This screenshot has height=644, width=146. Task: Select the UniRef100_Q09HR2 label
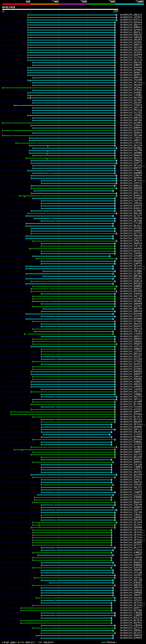[x=131, y=70]
